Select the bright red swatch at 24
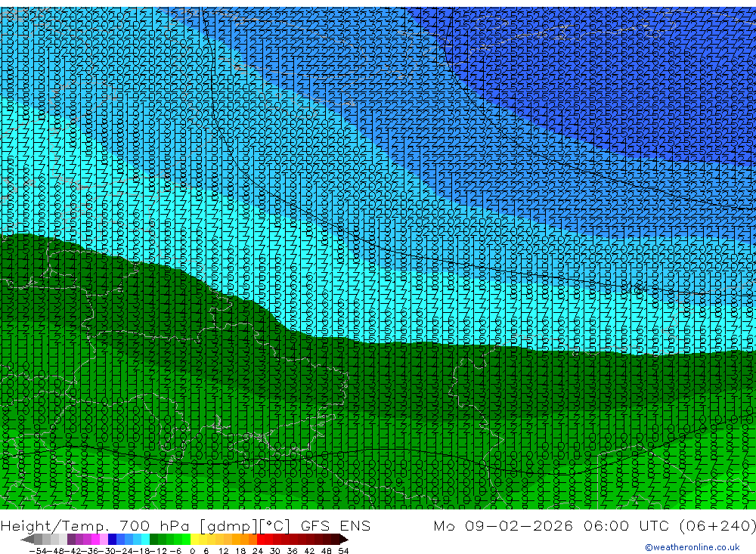756x554 pixels. coord(261,540)
